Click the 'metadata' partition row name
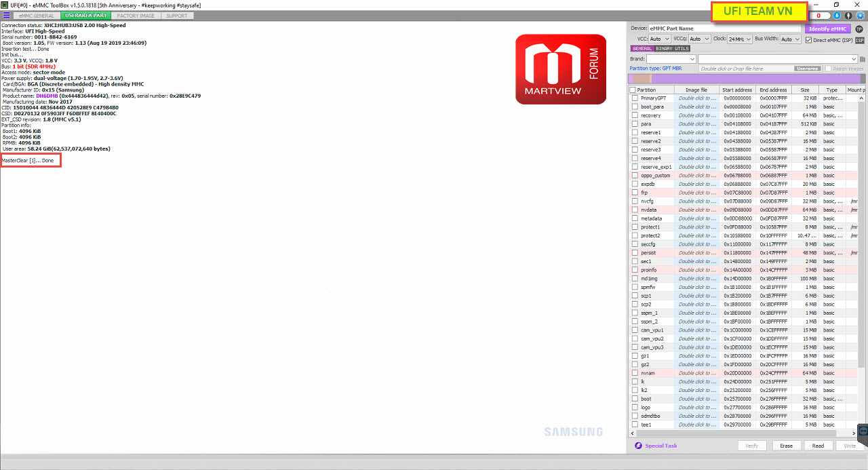The image size is (868, 470). [652, 218]
